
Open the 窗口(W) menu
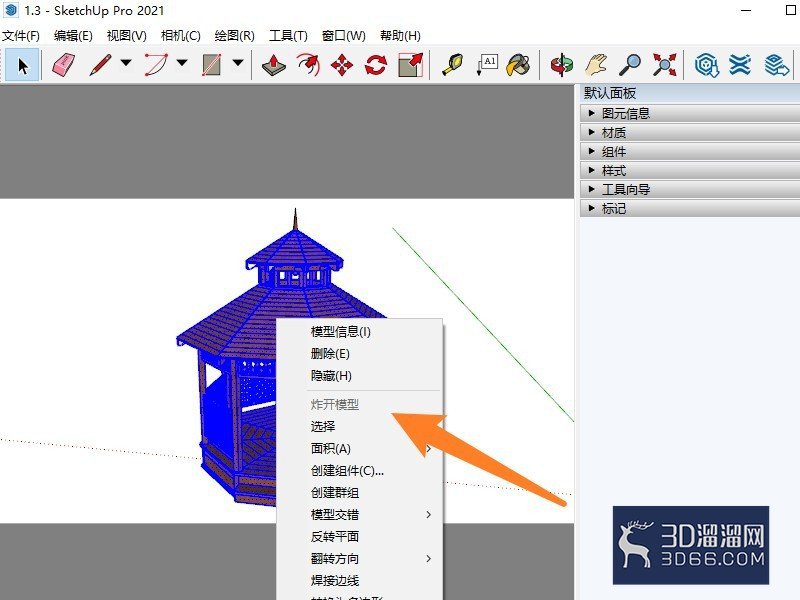[344, 35]
